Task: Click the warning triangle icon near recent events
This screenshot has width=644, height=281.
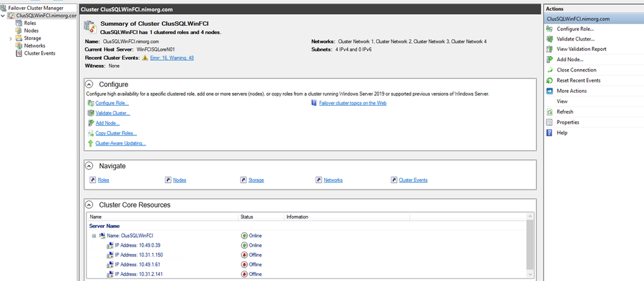Action: point(145,58)
